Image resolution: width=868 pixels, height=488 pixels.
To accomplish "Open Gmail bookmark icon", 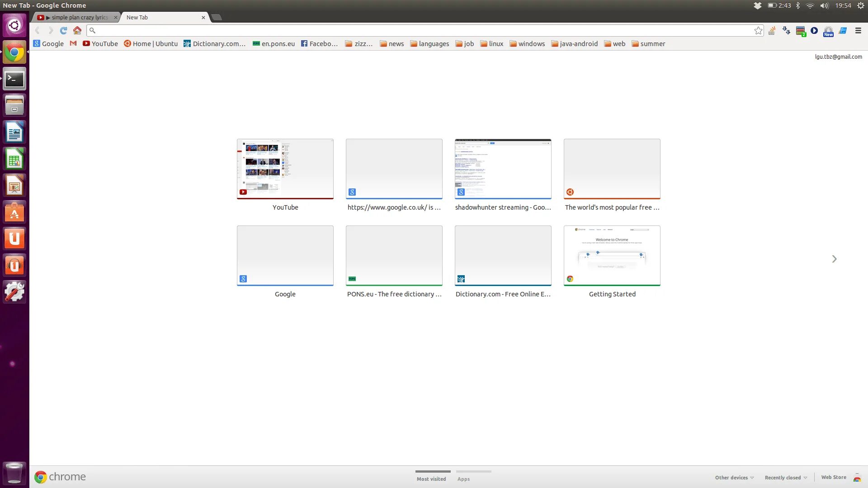I will click(73, 44).
